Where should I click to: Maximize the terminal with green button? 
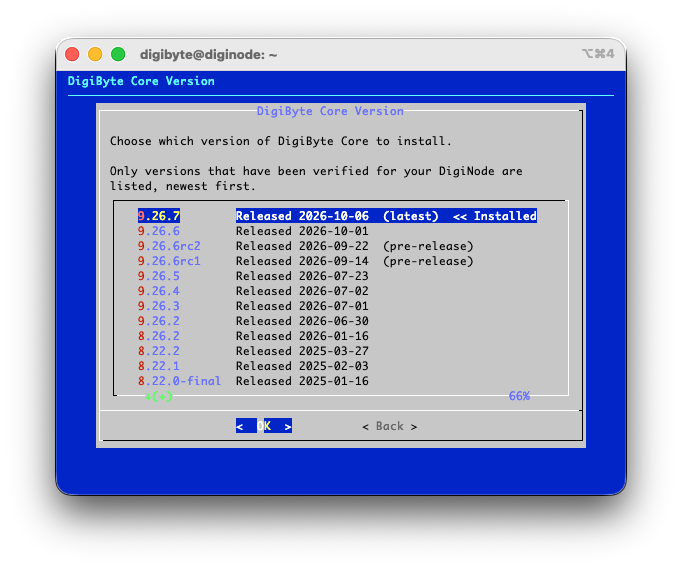[x=118, y=54]
